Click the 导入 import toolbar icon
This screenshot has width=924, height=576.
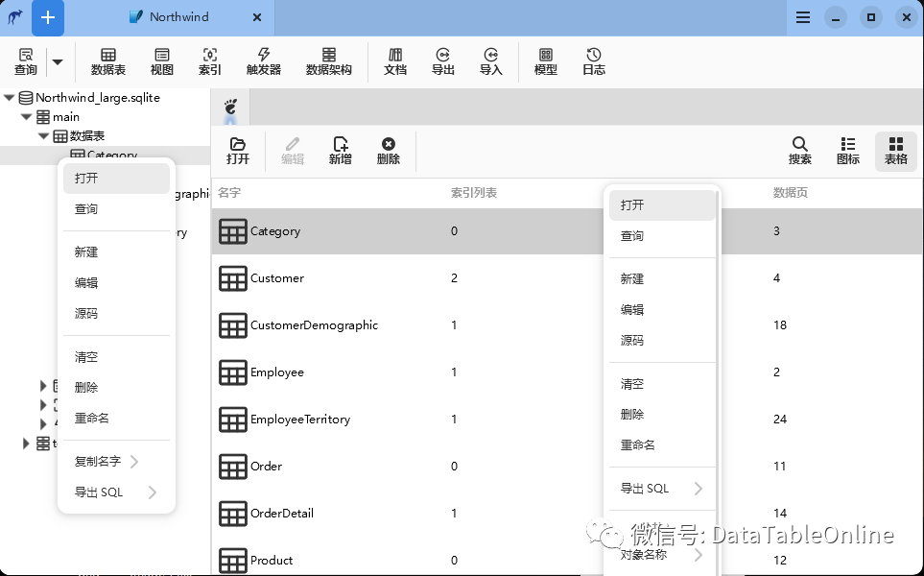coord(491,61)
